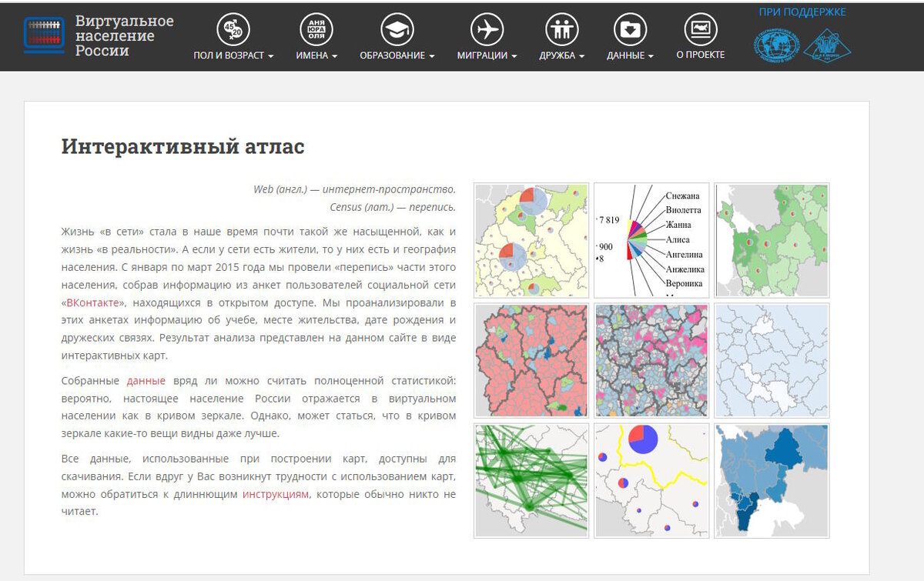This screenshot has width=924, height=581.
Task: Click the abacus site logo icon
Action: [43, 35]
